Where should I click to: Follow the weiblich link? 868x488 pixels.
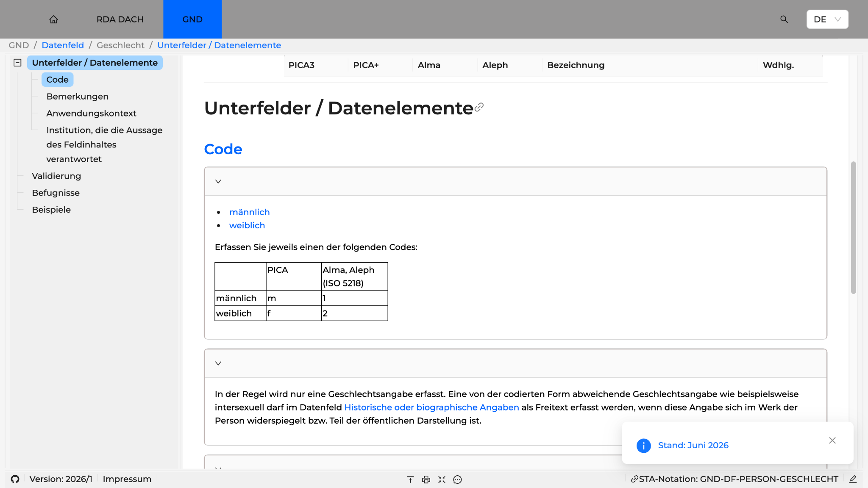click(247, 225)
